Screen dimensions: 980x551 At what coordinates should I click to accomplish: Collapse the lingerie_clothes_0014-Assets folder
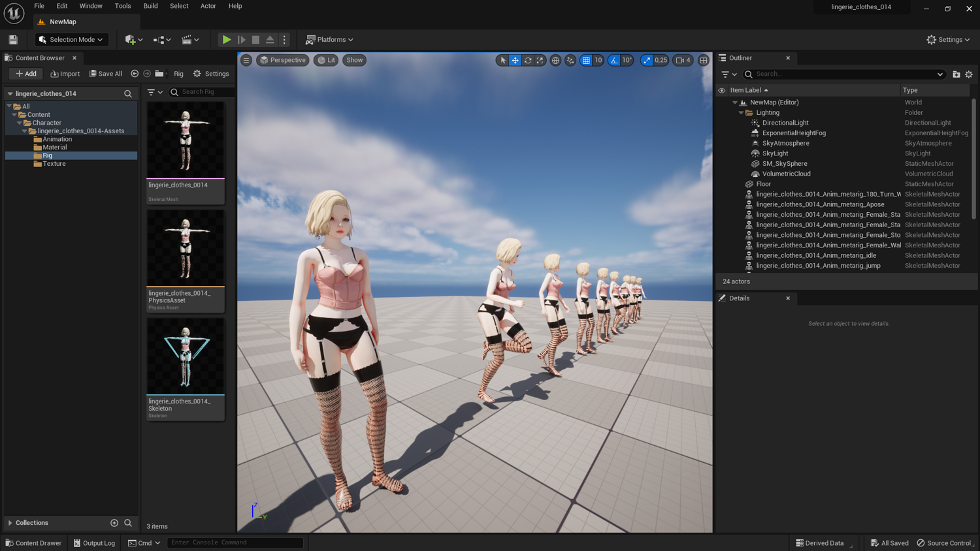tap(25, 131)
